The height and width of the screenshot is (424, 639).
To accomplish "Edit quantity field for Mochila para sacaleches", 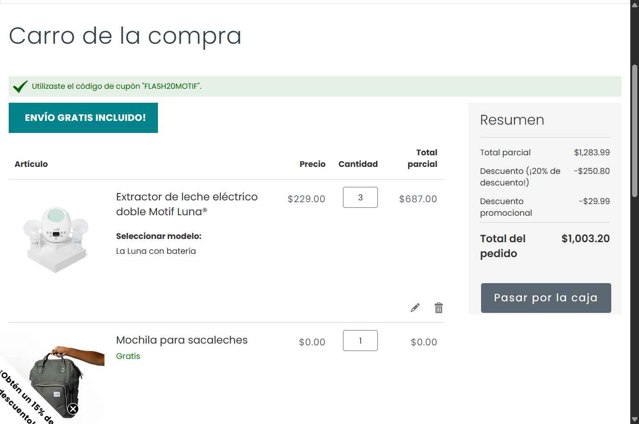I will [x=360, y=340].
